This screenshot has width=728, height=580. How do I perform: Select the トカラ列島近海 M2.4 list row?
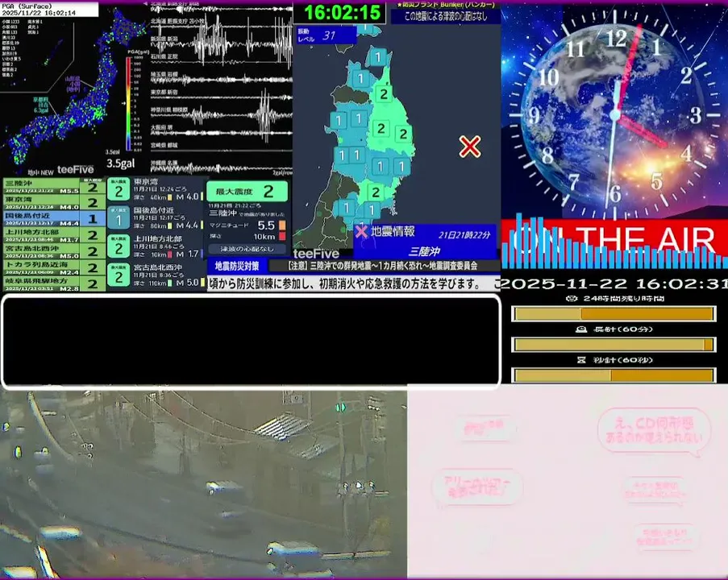click(x=54, y=267)
